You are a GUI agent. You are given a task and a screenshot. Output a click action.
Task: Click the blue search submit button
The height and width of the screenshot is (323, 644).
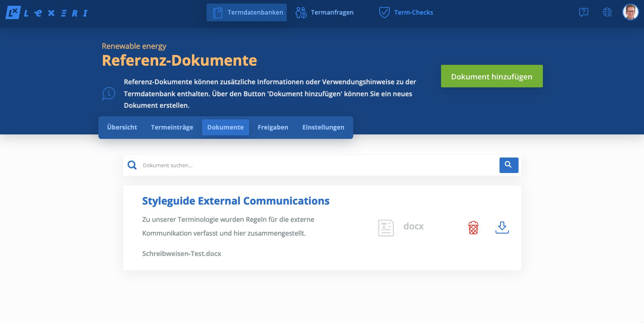tap(509, 165)
